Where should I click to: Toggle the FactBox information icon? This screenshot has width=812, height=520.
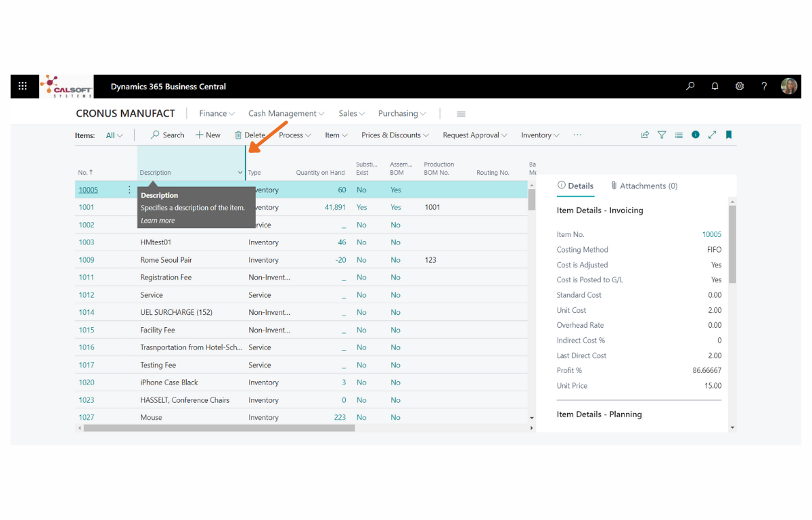click(695, 135)
